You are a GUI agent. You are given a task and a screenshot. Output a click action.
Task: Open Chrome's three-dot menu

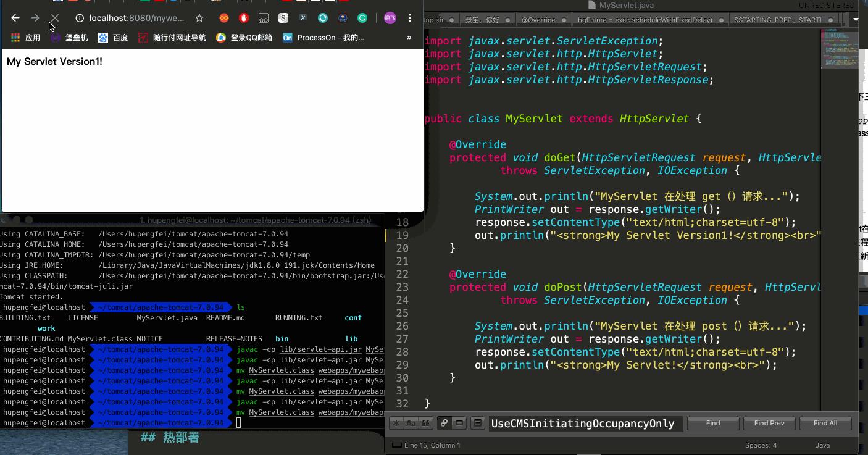pyautogui.click(x=411, y=18)
